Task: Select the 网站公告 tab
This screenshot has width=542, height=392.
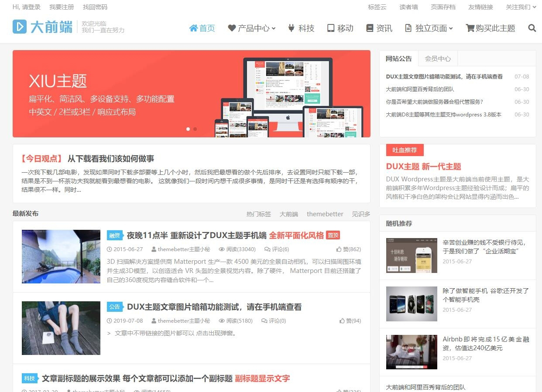Action: point(398,58)
